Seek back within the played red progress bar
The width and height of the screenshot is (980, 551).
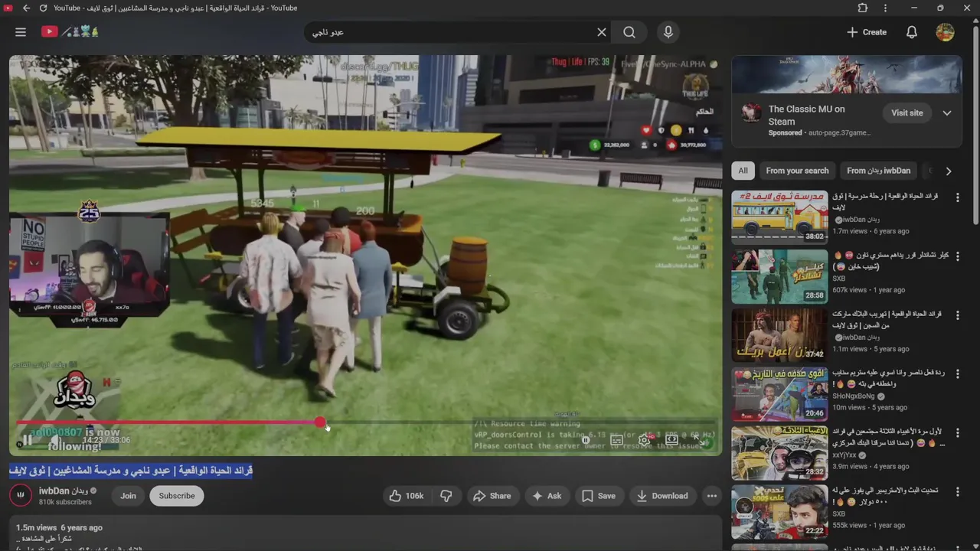click(x=165, y=422)
